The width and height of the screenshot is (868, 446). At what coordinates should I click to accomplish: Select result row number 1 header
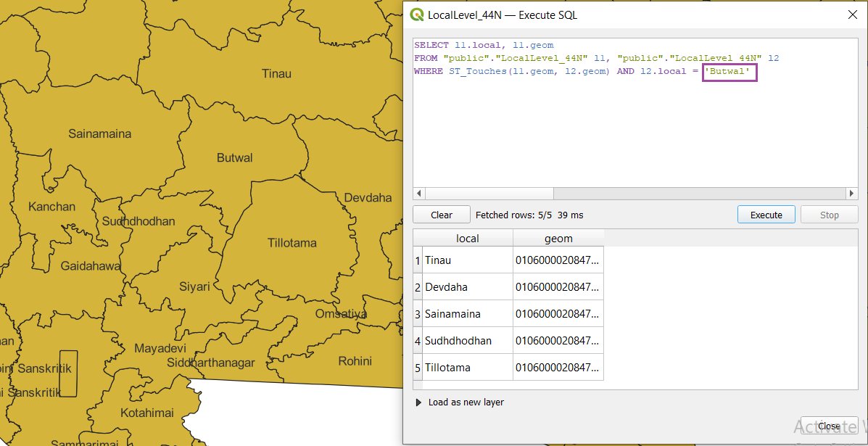pos(418,260)
